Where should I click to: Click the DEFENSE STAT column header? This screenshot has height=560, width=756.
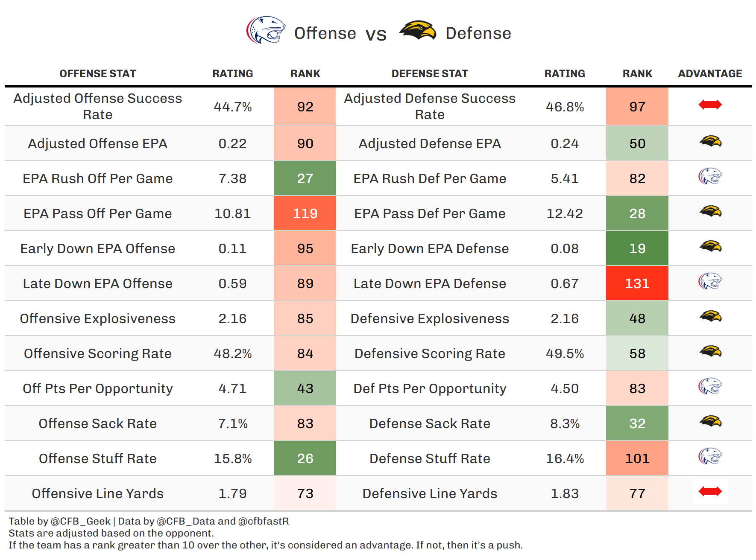click(430, 74)
